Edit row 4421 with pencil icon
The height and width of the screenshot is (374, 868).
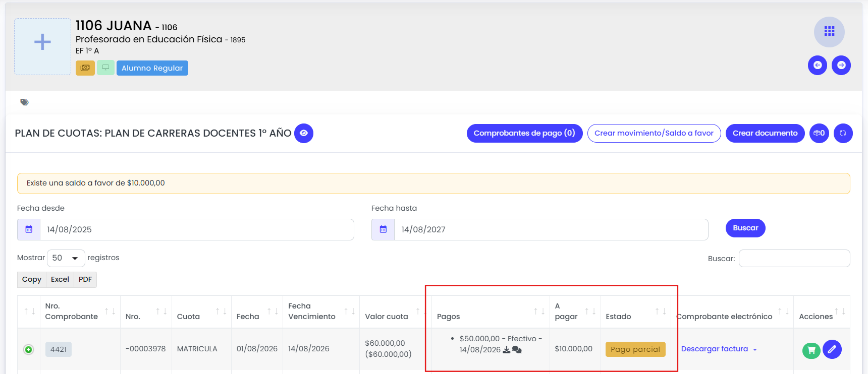[832, 349]
